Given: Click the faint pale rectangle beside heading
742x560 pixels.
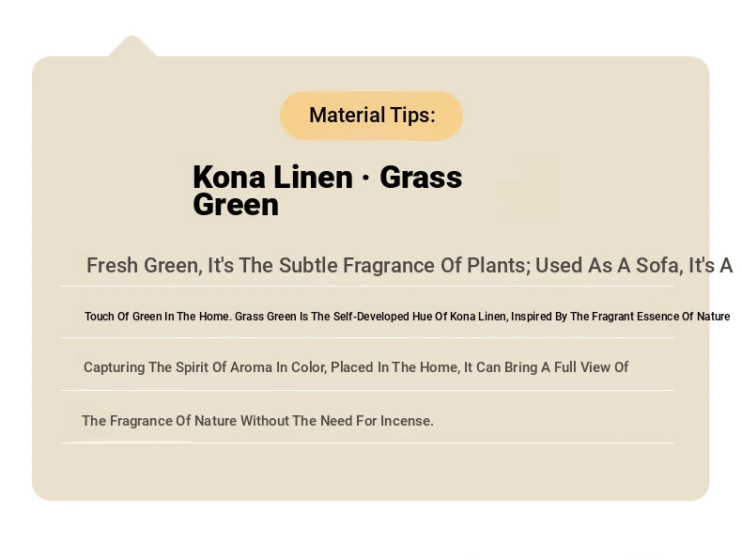Looking at the screenshot, I should click(x=528, y=189).
